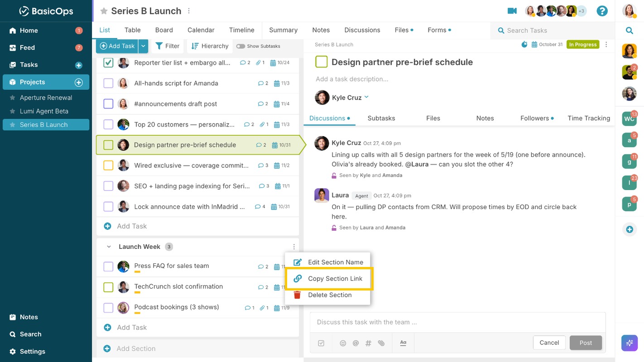644x362 pixels.
Task: Focus the Search Tasks field
Action: [x=552, y=30]
